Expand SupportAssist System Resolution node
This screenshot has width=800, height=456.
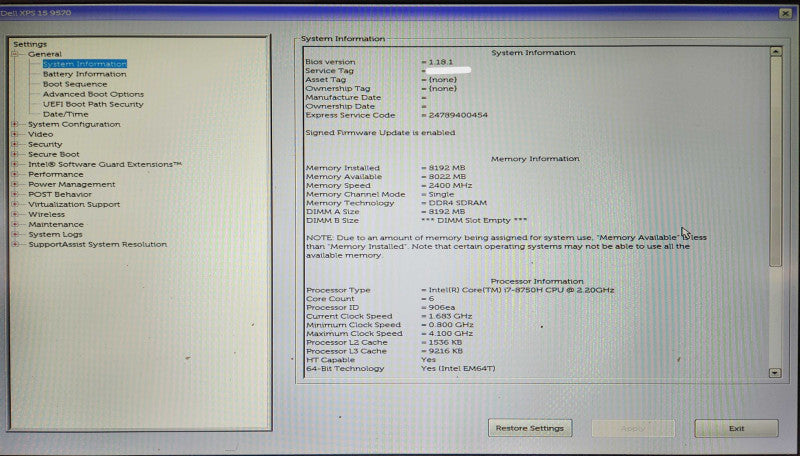15,244
